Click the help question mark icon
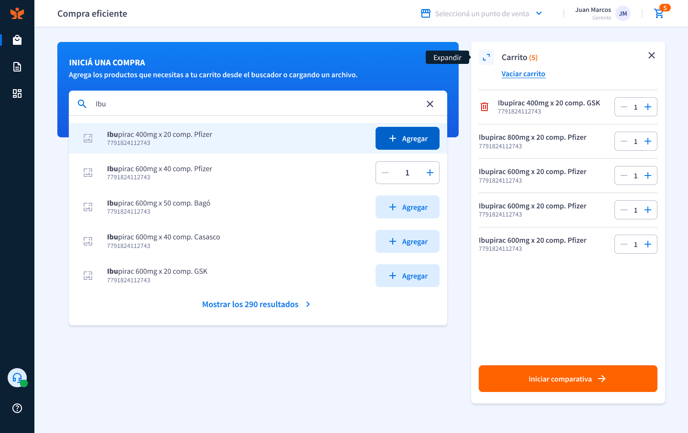 coord(17,408)
